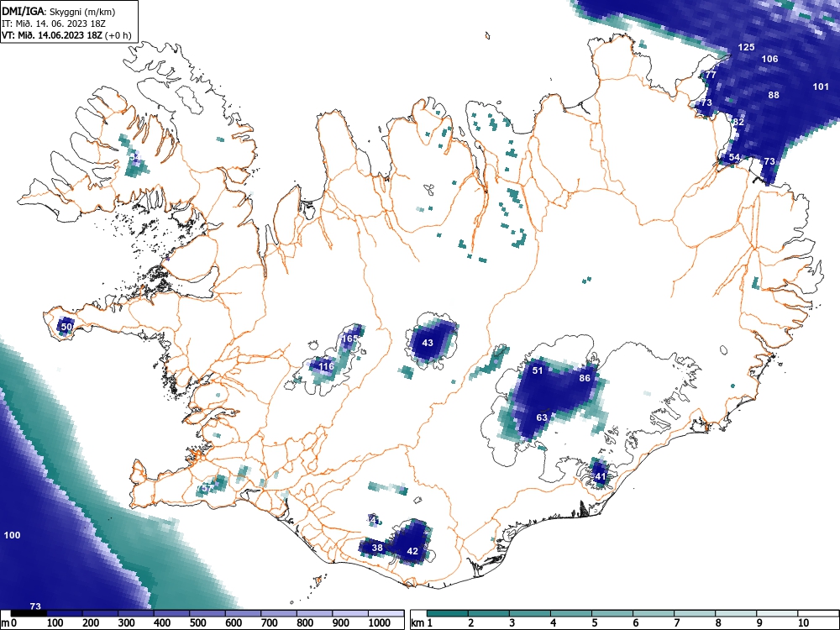Click the 51 value on the large southeast glacier
This screenshot has height=630, width=840.
coord(538,370)
